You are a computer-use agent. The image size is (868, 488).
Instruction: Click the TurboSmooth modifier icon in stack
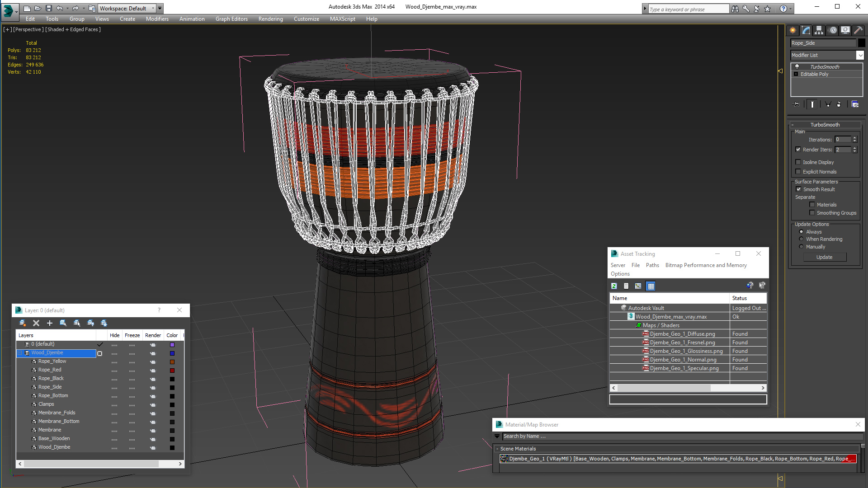coord(797,67)
